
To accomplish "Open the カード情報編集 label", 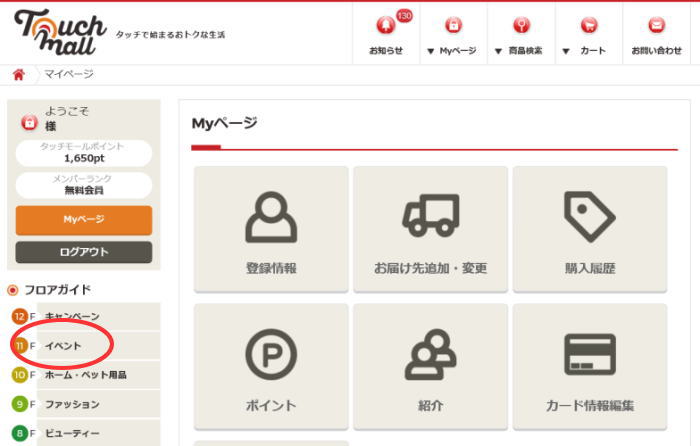I will (x=590, y=405).
